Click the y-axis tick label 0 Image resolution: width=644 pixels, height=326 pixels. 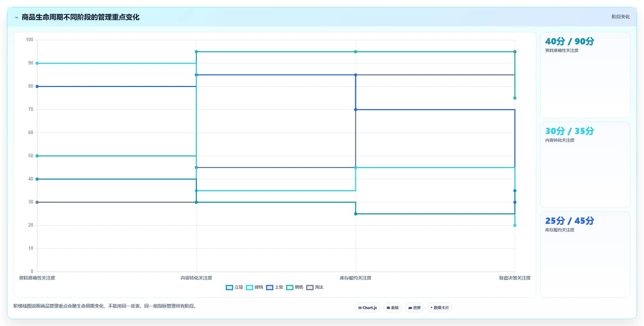(32, 272)
